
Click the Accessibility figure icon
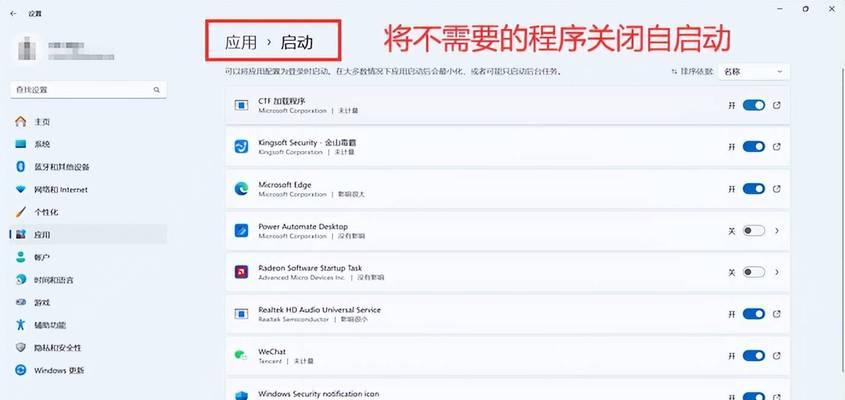click(x=20, y=325)
